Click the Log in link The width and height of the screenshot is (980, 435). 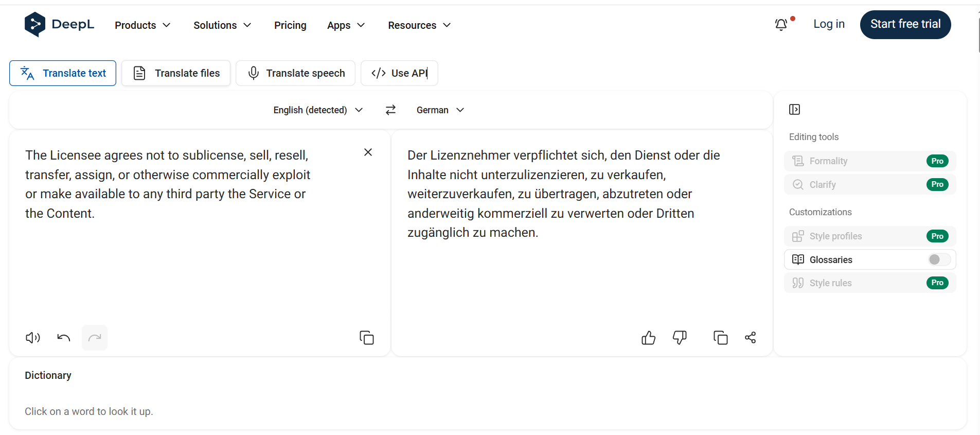tap(829, 24)
